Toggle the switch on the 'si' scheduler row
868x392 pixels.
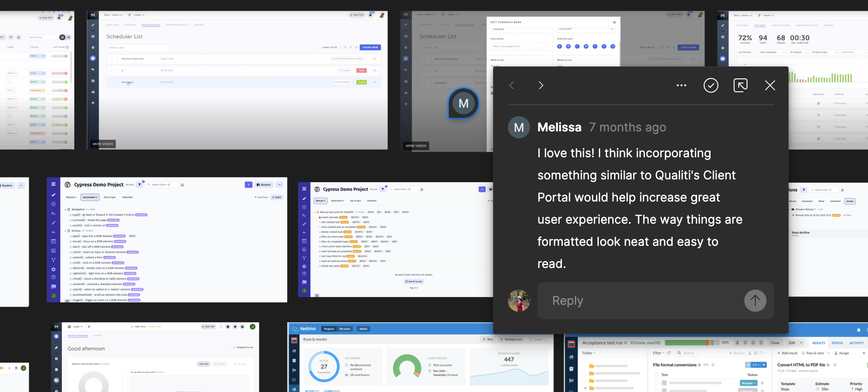tap(374, 70)
